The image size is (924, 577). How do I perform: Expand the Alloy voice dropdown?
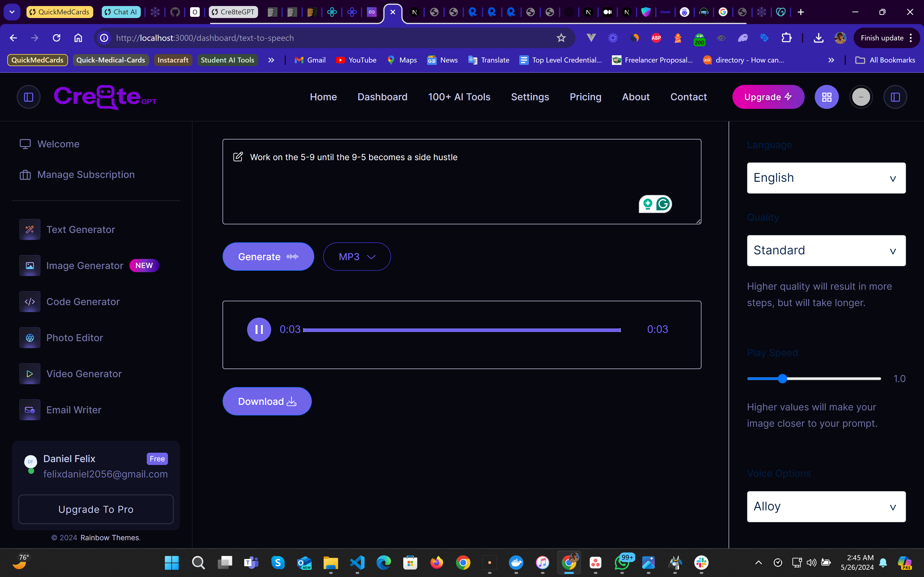pyautogui.click(x=826, y=506)
